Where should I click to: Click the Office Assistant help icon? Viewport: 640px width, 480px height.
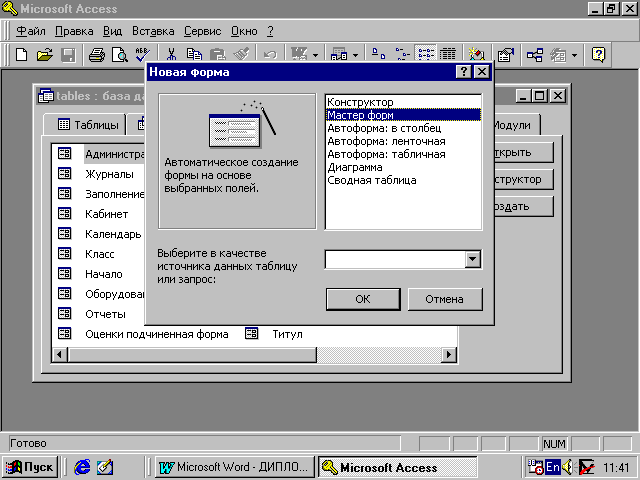(x=598, y=55)
